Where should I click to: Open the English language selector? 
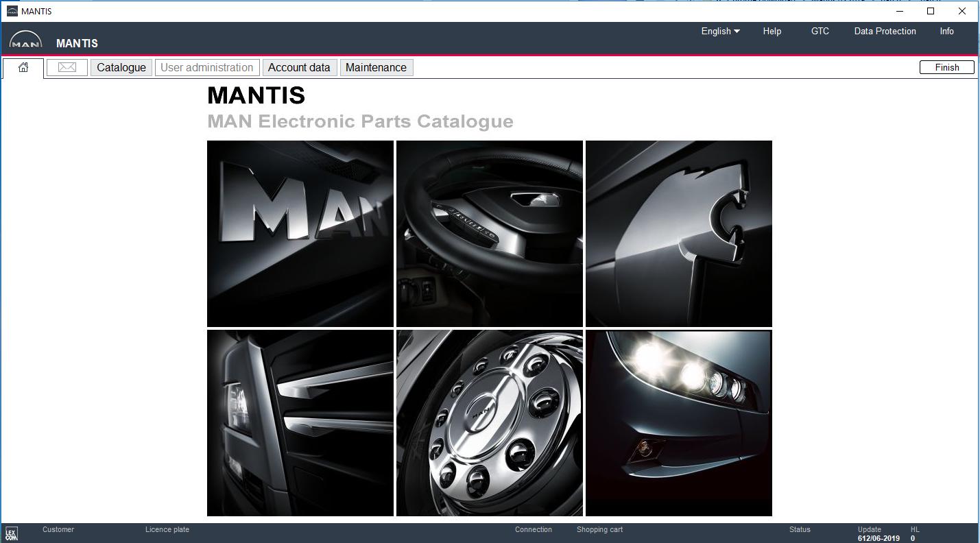(x=719, y=31)
